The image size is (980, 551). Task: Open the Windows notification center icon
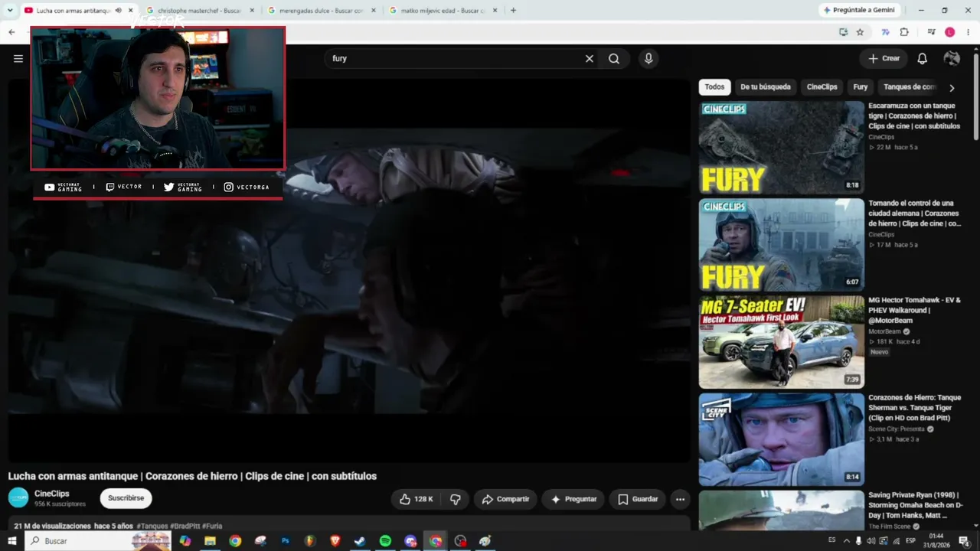[x=964, y=541]
